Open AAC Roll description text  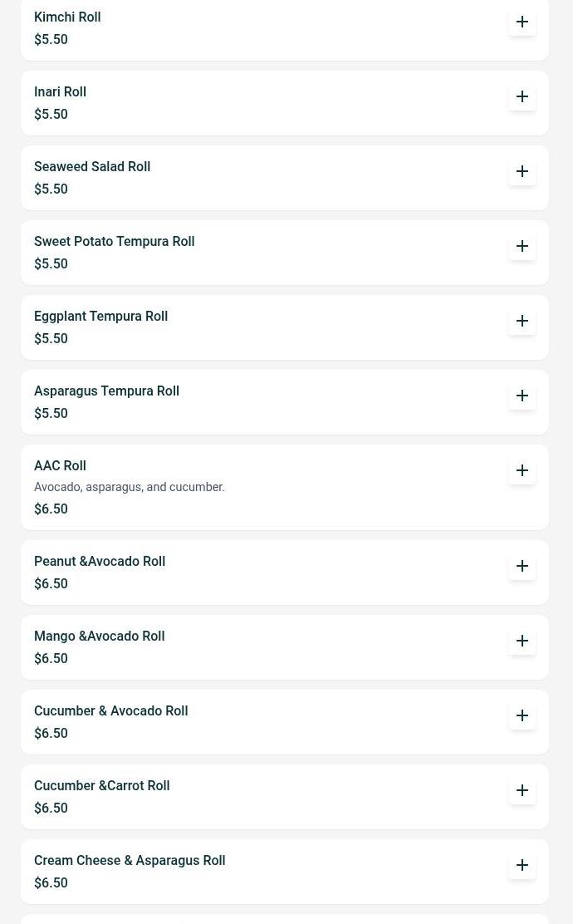tap(129, 487)
